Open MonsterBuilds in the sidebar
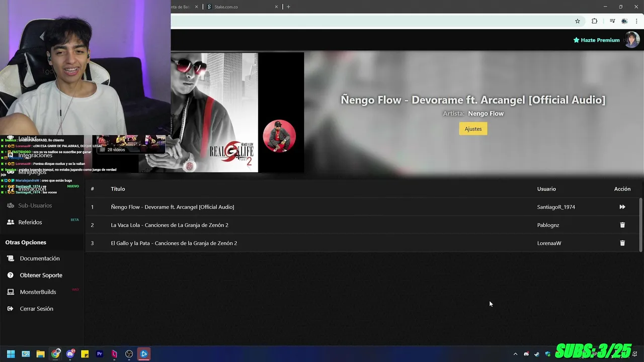Image resolution: width=644 pixels, height=362 pixels. [x=38, y=292]
